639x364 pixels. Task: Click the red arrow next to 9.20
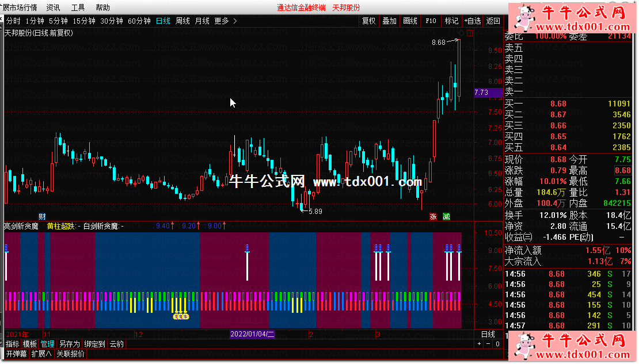(199, 225)
